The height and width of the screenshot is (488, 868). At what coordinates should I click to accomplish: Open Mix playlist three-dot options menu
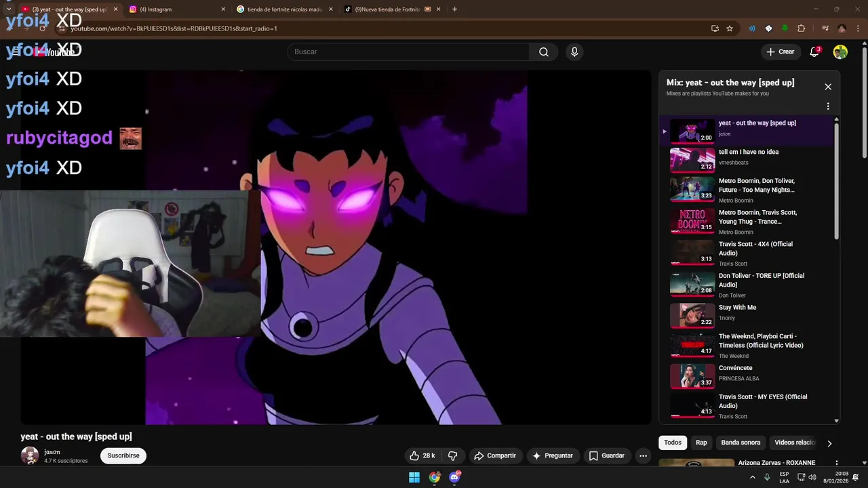click(x=828, y=106)
